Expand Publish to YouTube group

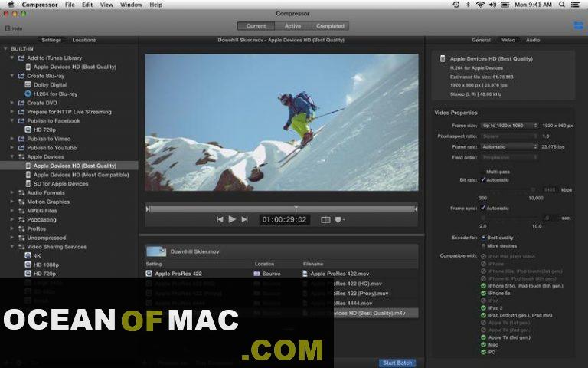pyautogui.click(x=12, y=147)
